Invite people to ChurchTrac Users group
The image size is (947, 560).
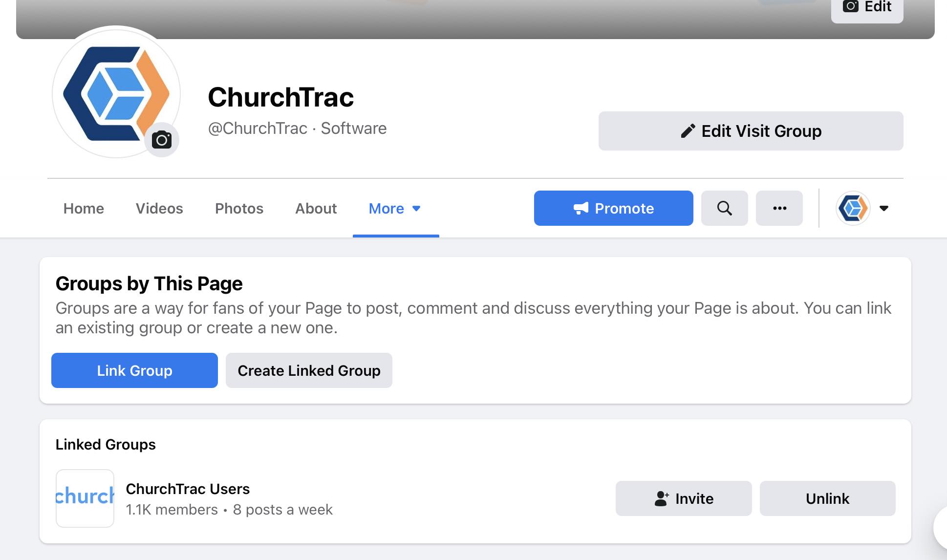pos(684,498)
